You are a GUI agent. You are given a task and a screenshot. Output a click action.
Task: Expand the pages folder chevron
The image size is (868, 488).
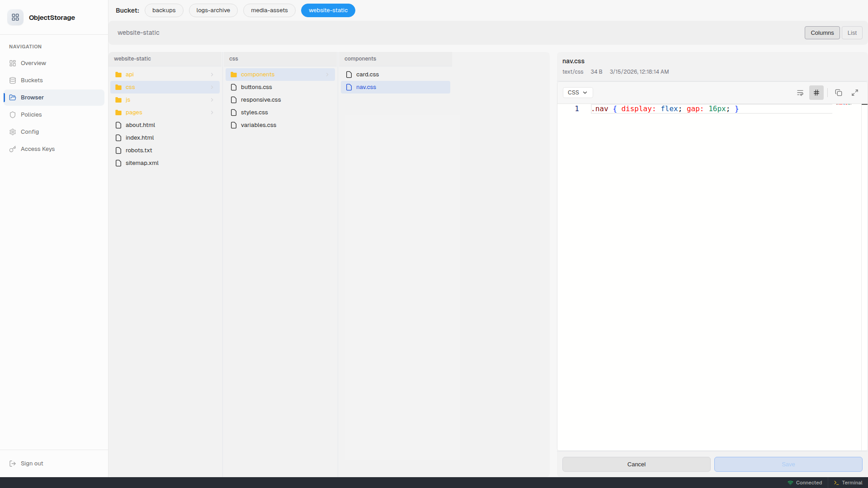click(212, 113)
